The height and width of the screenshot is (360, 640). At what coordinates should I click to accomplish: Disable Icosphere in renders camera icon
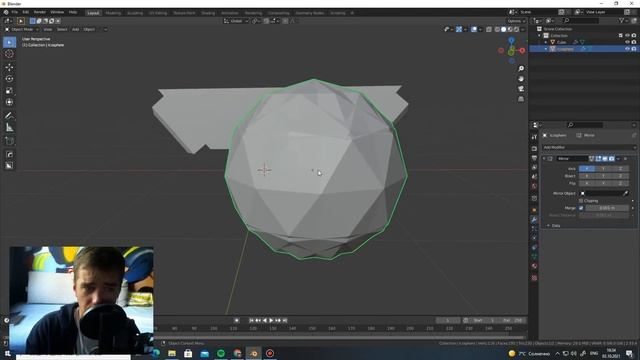click(634, 49)
